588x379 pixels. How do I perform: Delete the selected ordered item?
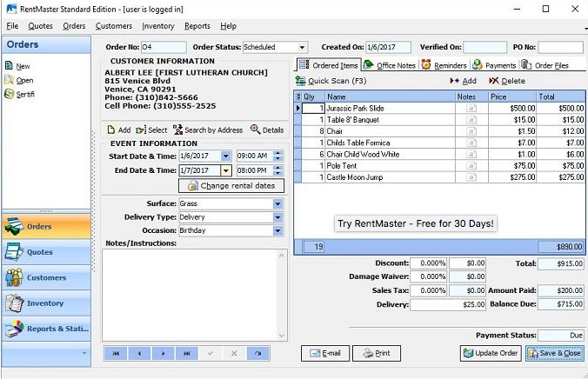507,81
